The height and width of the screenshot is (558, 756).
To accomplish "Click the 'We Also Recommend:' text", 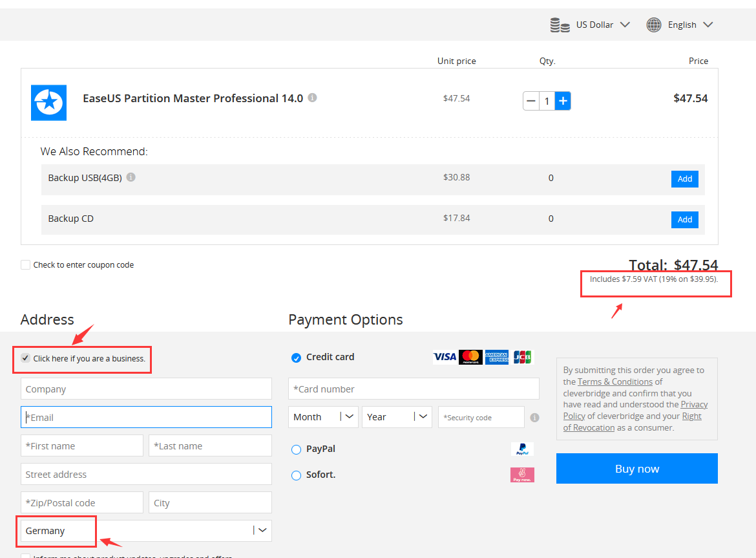I will 94,151.
